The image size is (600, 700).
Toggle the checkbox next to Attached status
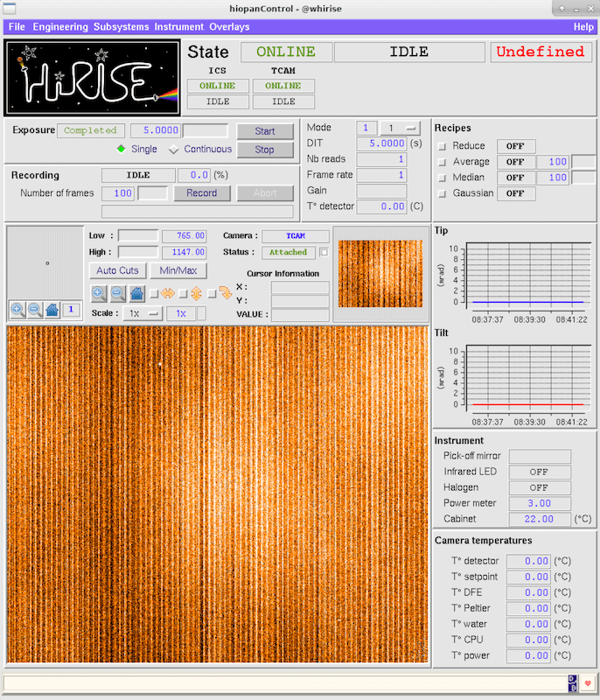(x=324, y=252)
